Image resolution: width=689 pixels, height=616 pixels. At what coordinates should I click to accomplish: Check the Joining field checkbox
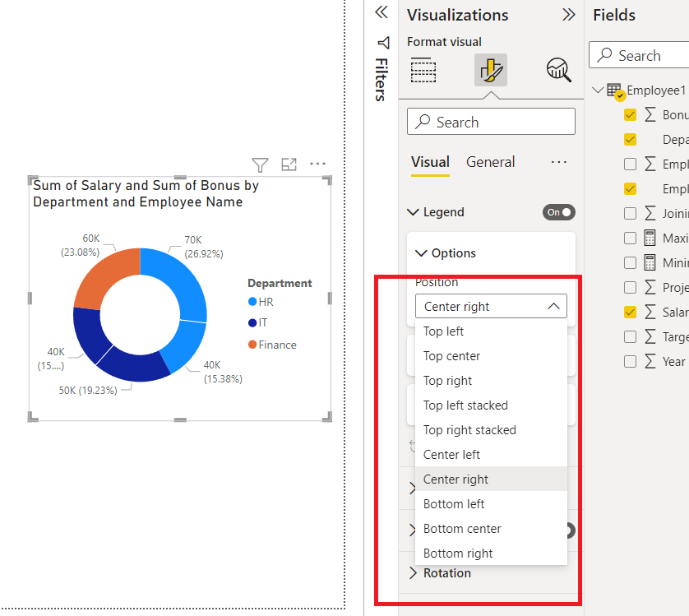[x=630, y=213]
